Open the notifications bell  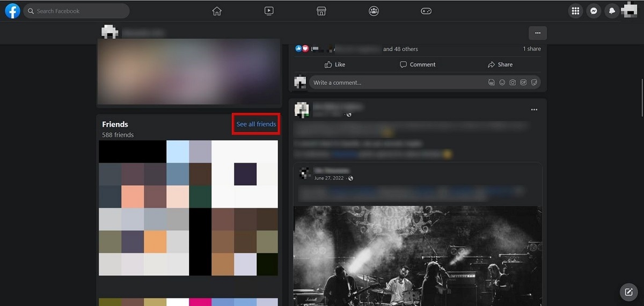[611, 11]
